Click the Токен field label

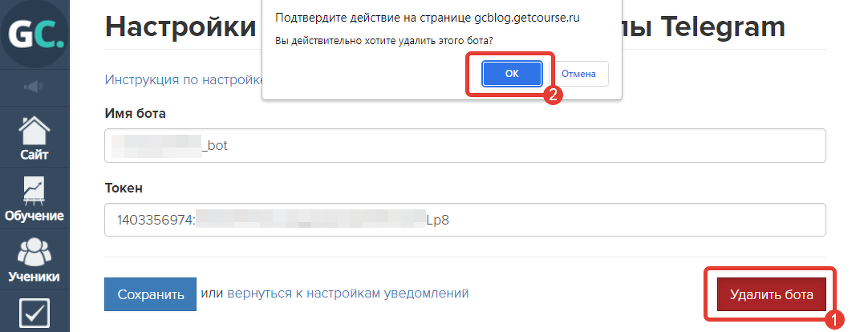tap(124, 188)
